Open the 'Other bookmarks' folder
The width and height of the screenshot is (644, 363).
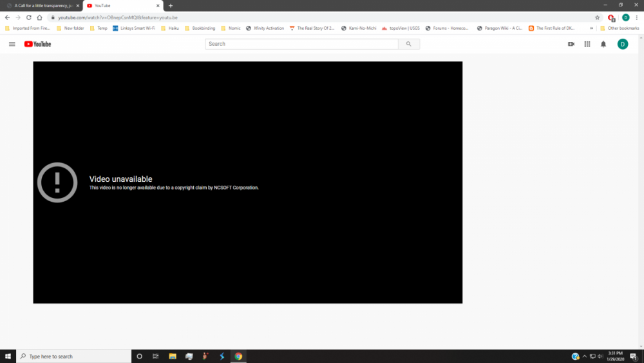click(620, 28)
